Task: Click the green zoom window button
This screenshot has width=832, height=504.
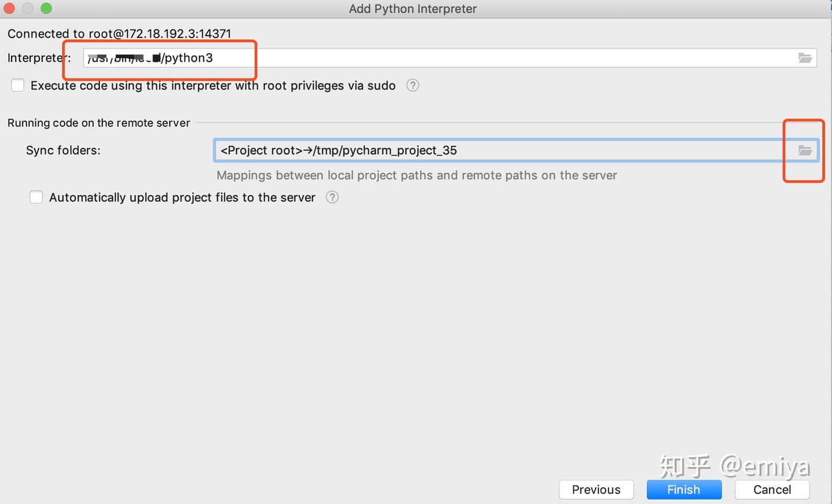Action: 46,8
